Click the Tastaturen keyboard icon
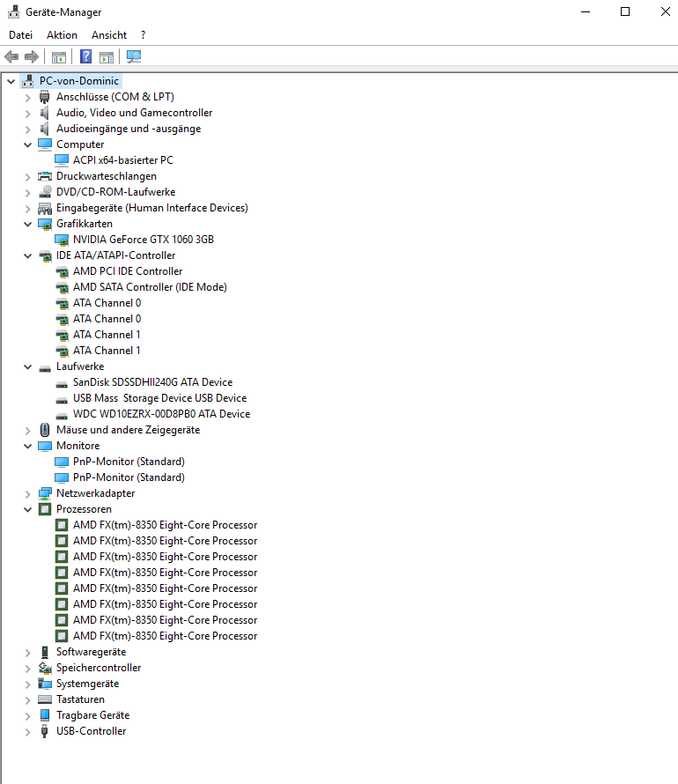 coord(45,699)
